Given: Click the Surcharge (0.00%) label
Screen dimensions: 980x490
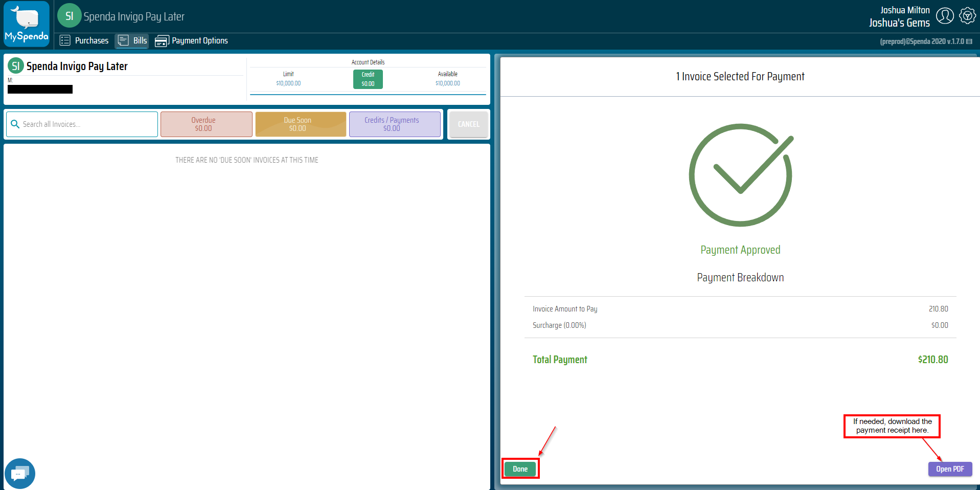Looking at the screenshot, I should click(x=559, y=325).
